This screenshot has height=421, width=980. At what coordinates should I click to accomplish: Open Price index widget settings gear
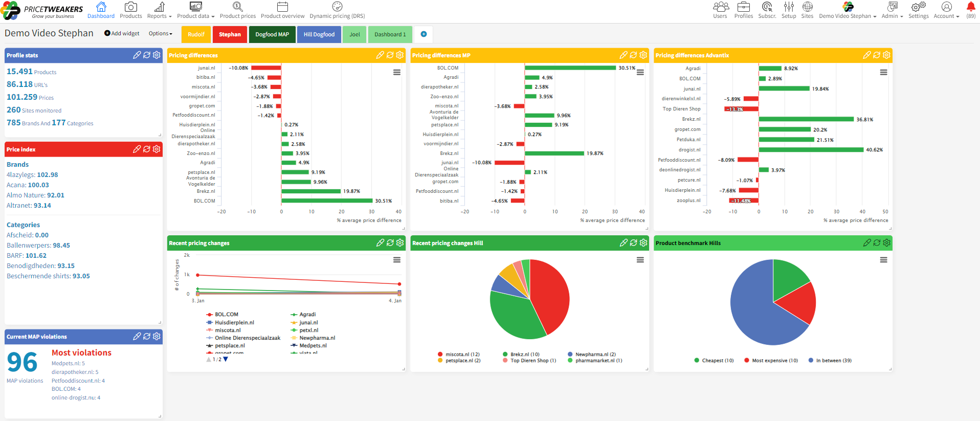point(157,149)
